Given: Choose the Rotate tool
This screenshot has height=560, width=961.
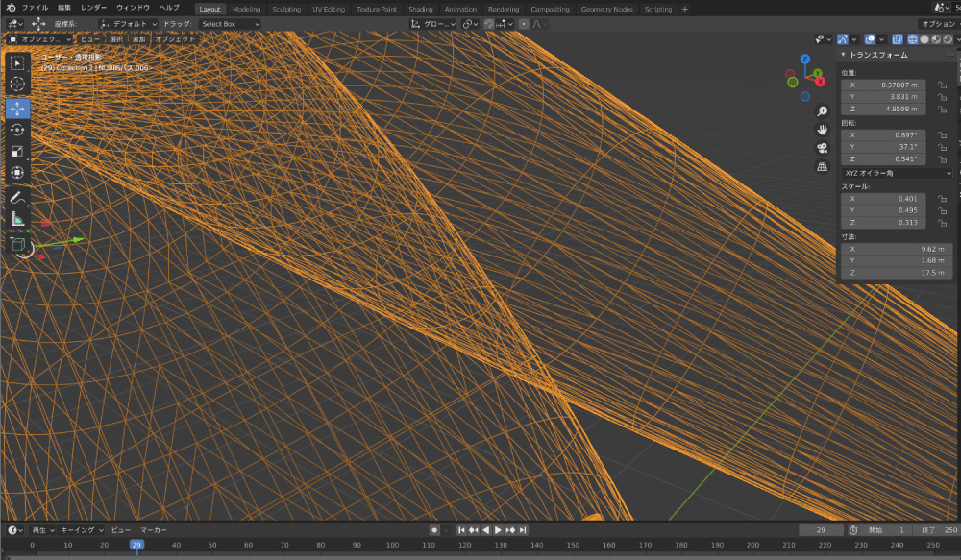Looking at the screenshot, I should [17, 130].
